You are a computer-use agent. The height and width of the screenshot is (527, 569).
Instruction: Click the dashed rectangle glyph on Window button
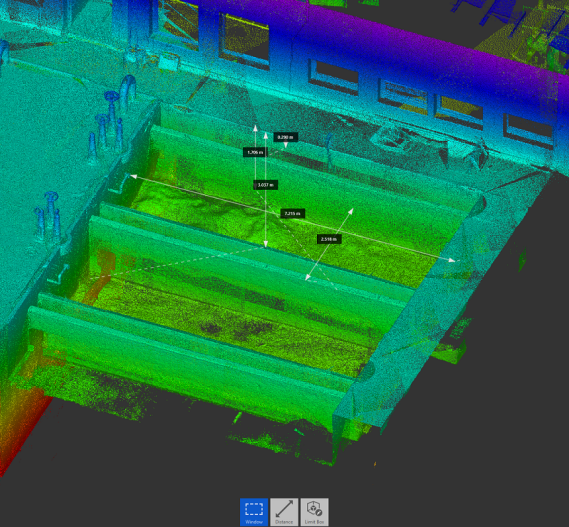pos(254,509)
